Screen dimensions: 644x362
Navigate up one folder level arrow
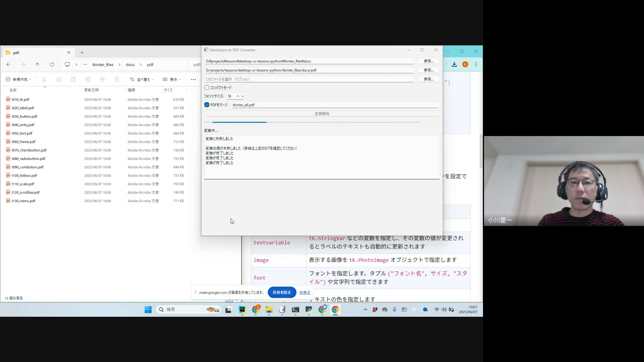pyautogui.click(x=37, y=64)
